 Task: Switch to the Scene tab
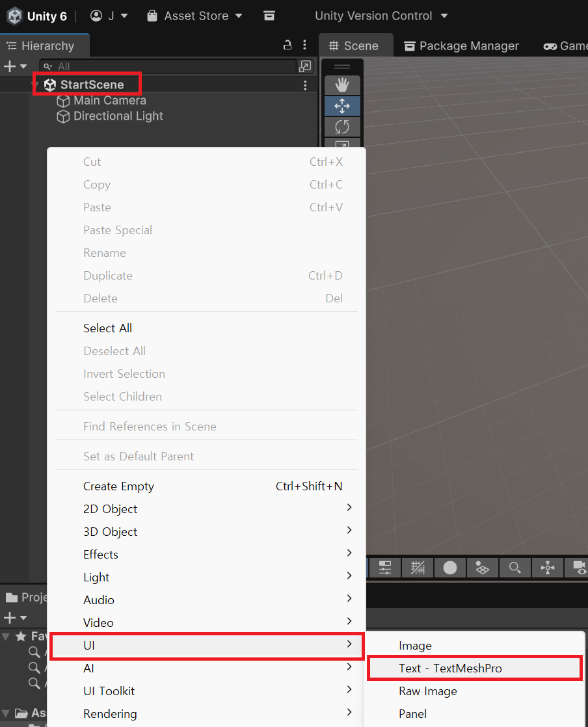click(x=356, y=46)
